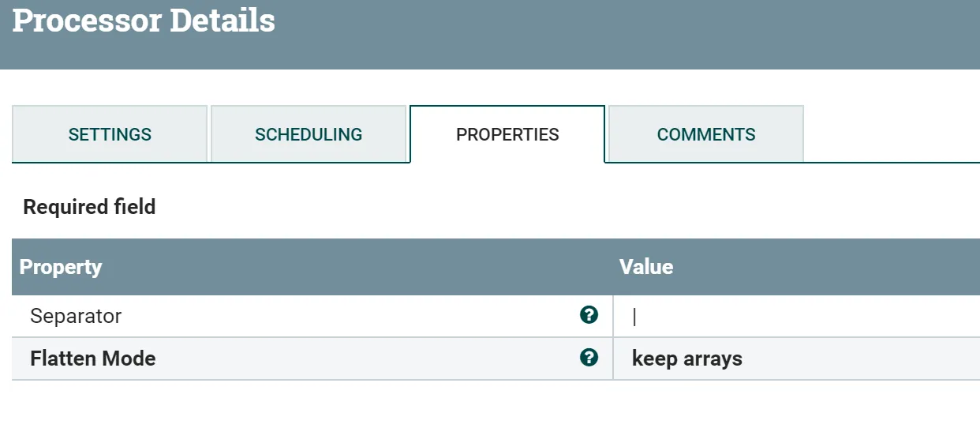The height and width of the screenshot is (428, 980).
Task: Click title bar empty area right of 'Processor Details'
Action: click(631, 32)
